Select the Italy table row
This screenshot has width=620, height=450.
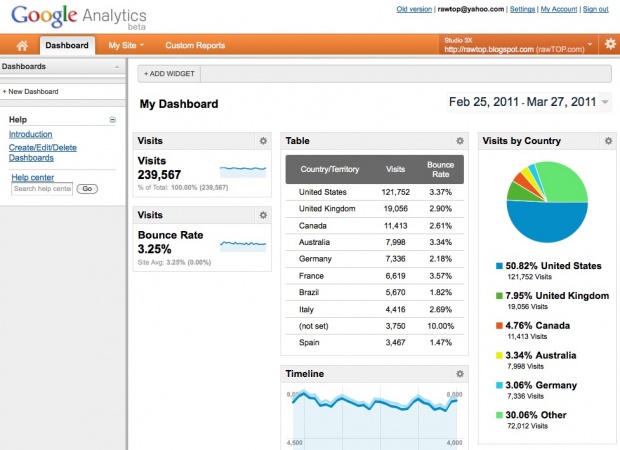pos(374,309)
